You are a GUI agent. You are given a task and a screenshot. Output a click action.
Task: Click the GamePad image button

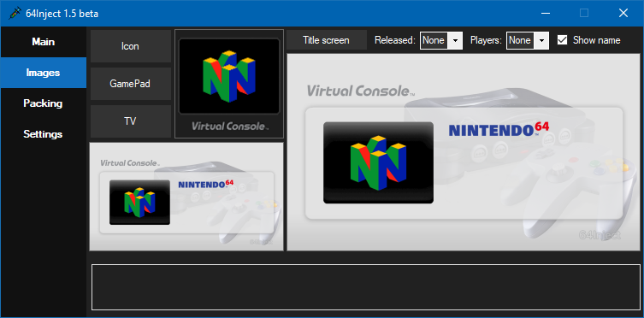(131, 84)
